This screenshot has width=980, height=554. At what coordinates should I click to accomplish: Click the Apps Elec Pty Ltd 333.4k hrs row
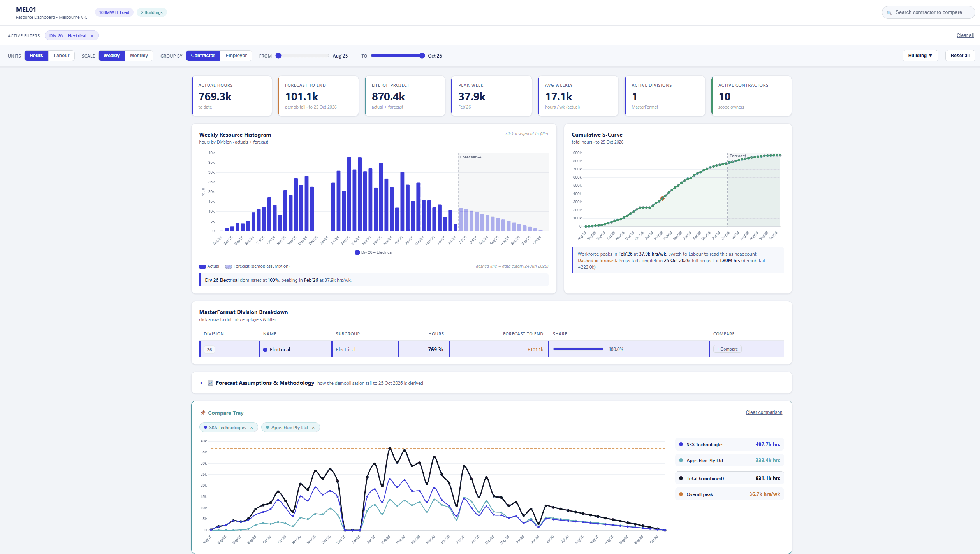pos(729,460)
